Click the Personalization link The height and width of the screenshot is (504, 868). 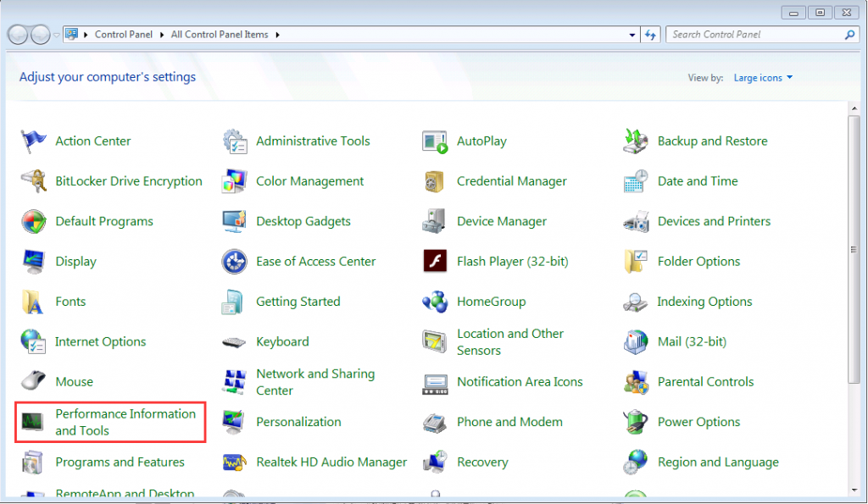click(x=298, y=422)
